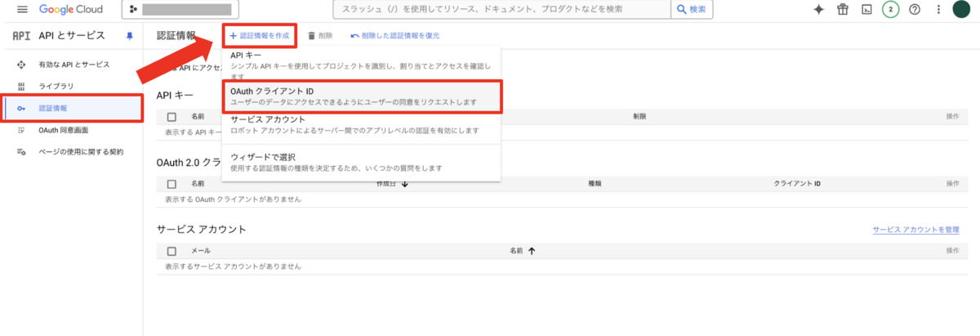Click 表示する OAuth クライアントがありません text

[234, 199]
